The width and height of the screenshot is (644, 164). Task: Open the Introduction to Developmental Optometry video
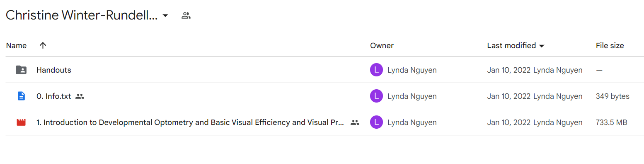point(190,122)
